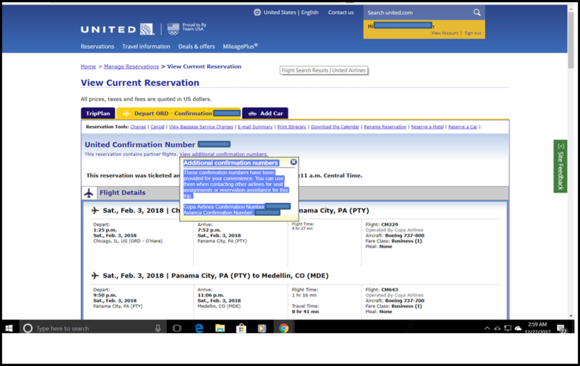Click the Rename Reservation link

pos(385,127)
